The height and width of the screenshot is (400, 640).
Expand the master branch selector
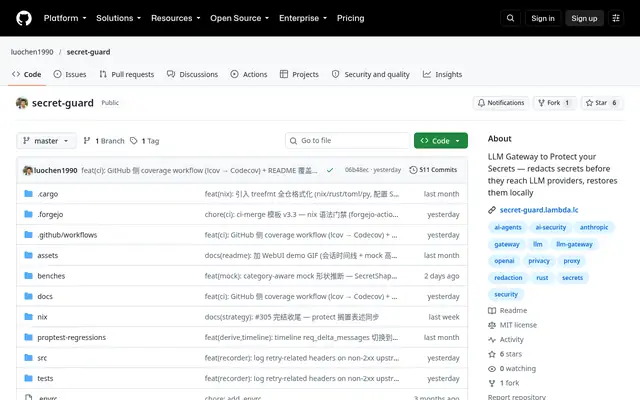tap(46, 141)
